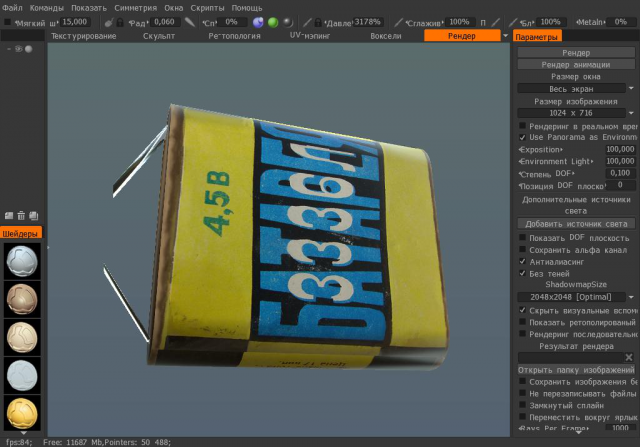Click the slash icon before Сглажив

coord(398,22)
